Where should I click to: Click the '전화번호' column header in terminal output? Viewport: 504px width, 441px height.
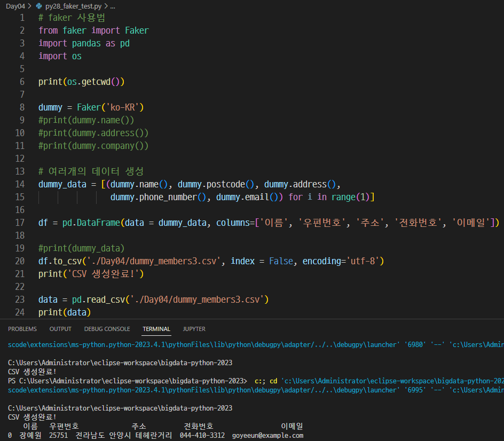coord(198,426)
